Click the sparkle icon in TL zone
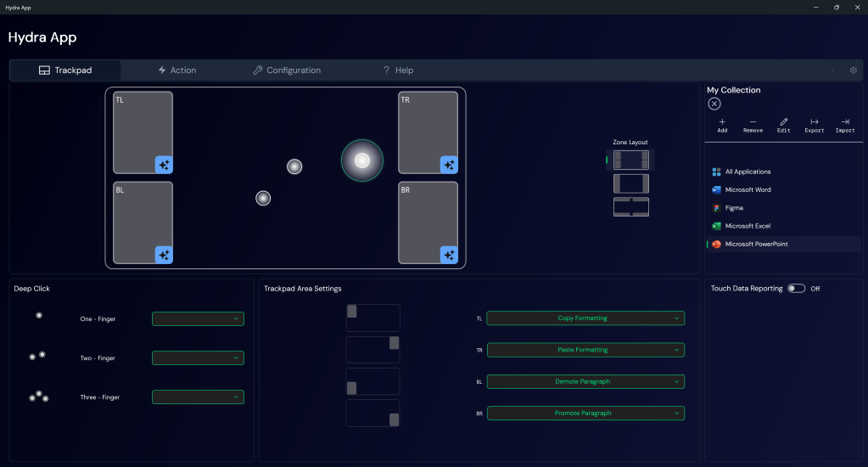The width and height of the screenshot is (868, 467). [x=164, y=165]
